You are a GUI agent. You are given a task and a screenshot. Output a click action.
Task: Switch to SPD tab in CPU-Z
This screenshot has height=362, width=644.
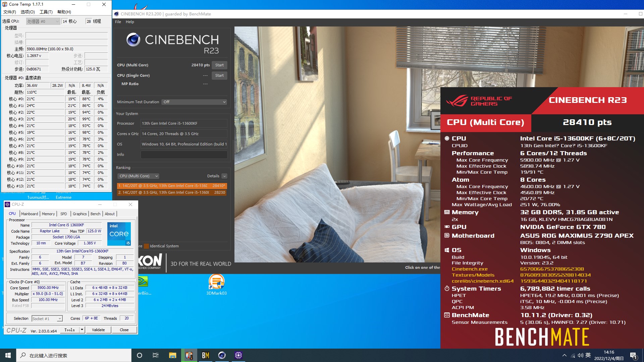(x=64, y=214)
